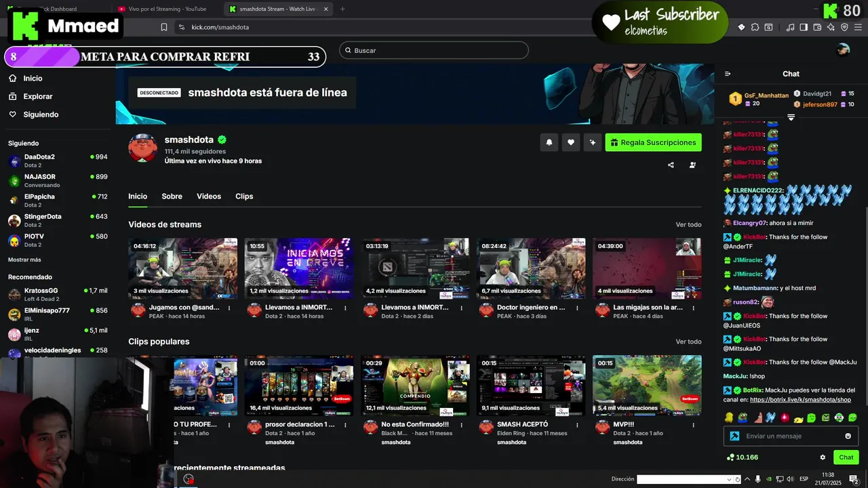868x488 pixels.
Task: Pick the red gem emote in quick emotes
Action: [785, 418]
